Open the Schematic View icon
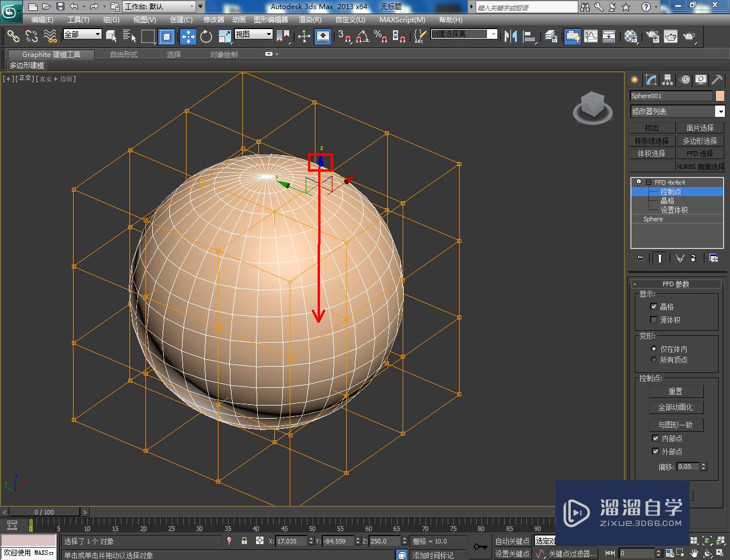Screen dimensions: 730x560 (x=609, y=36)
